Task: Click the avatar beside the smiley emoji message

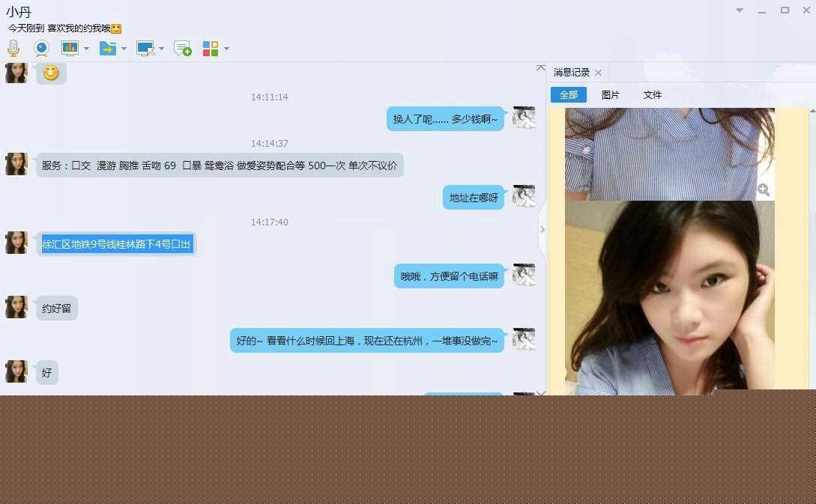Action: click(x=16, y=73)
